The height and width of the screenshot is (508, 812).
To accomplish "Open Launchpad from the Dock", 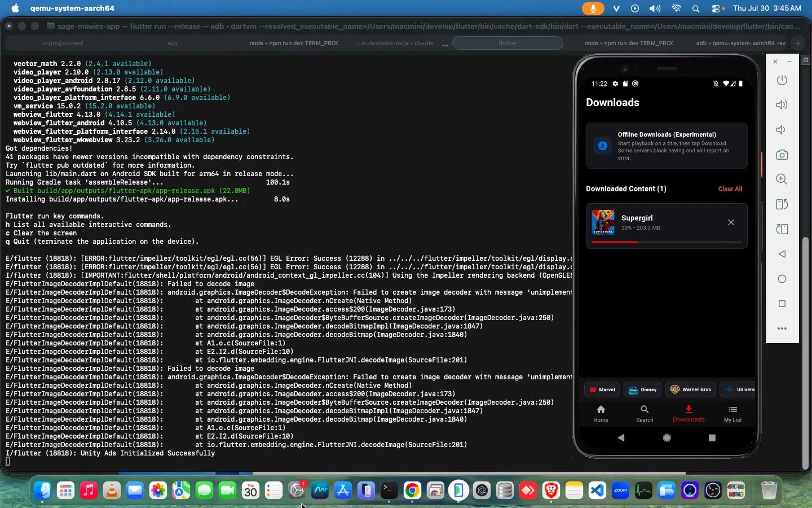I will (x=65, y=491).
